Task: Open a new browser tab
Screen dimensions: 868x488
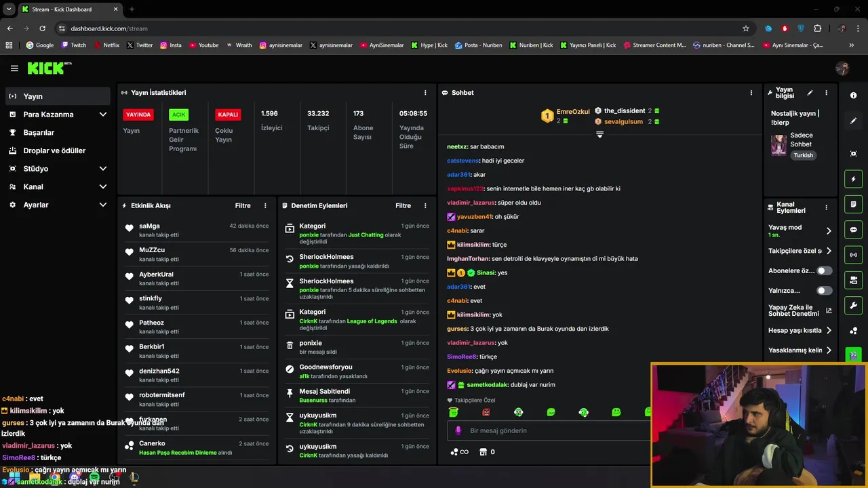Action: [132, 9]
